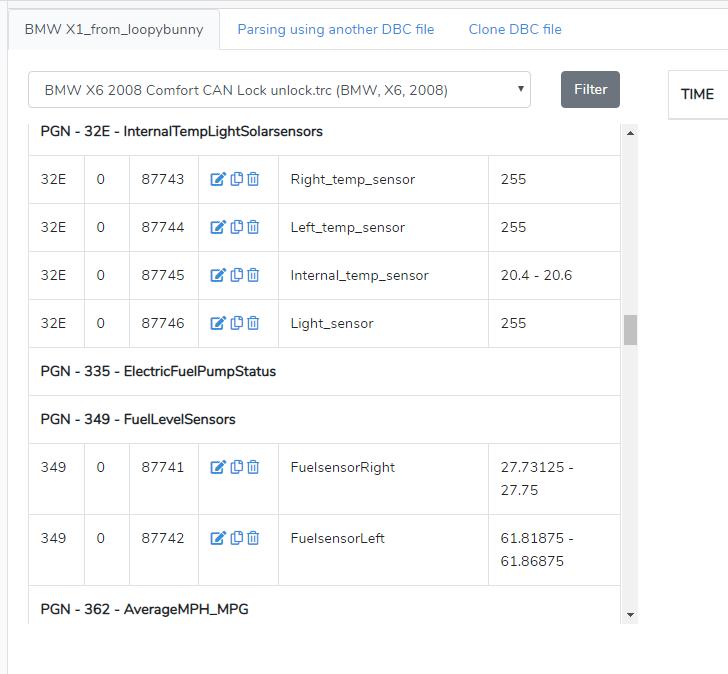728x674 pixels.
Task: Edit the Right_temp_sensor signal
Action: pyautogui.click(x=218, y=179)
